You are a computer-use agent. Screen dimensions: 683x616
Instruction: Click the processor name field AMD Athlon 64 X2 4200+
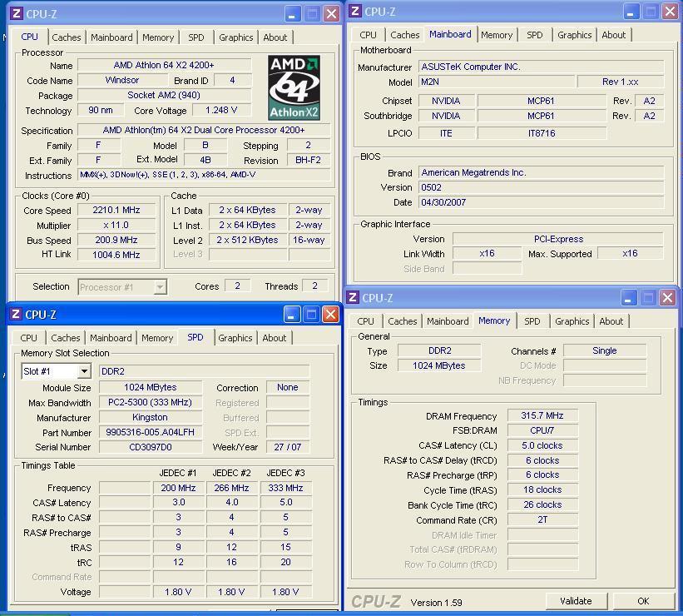164,66
